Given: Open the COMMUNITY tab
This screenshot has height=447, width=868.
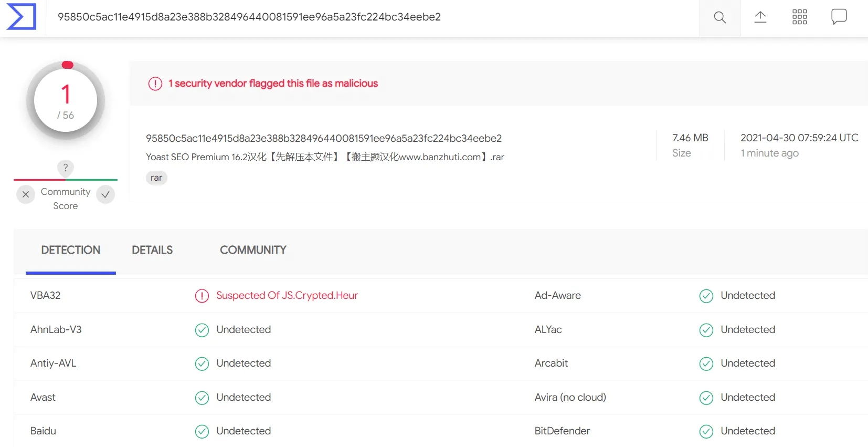Looking at the screenshot, I should pyautogui.click(x=253, y=250).
